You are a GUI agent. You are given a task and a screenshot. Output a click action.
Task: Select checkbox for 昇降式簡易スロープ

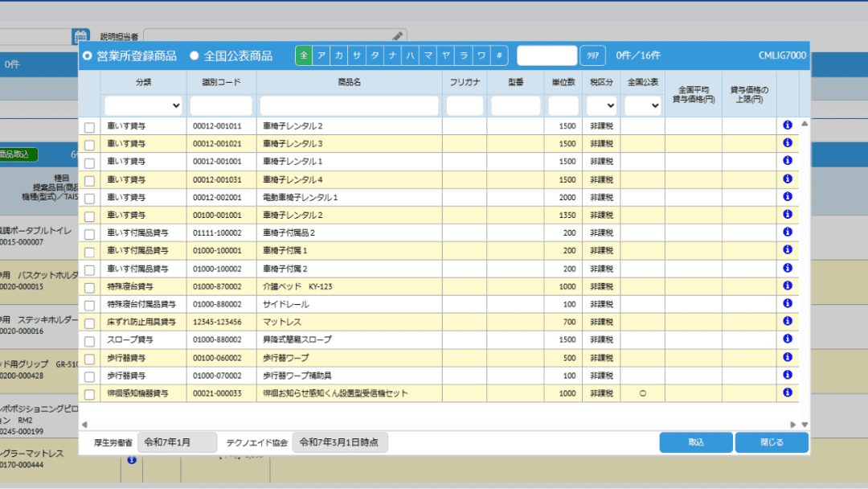(x=90, y=341)
